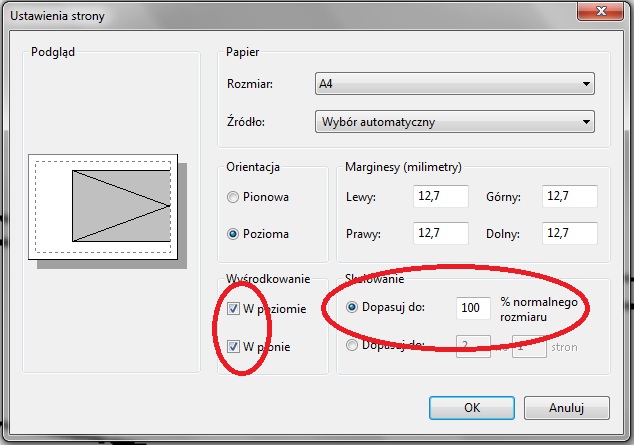Image resolution: width=634 pixels, height=445 pixels.
Task: Select the Pionowa orientation option
Action: pos(234,198)
